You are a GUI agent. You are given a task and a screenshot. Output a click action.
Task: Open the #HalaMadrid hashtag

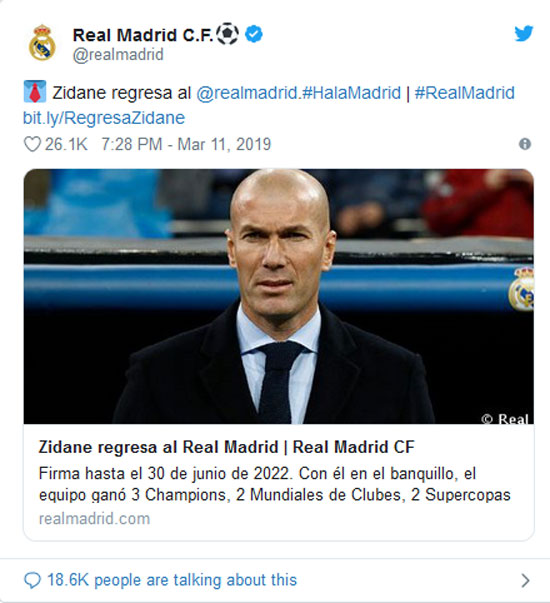coord(352,93)
